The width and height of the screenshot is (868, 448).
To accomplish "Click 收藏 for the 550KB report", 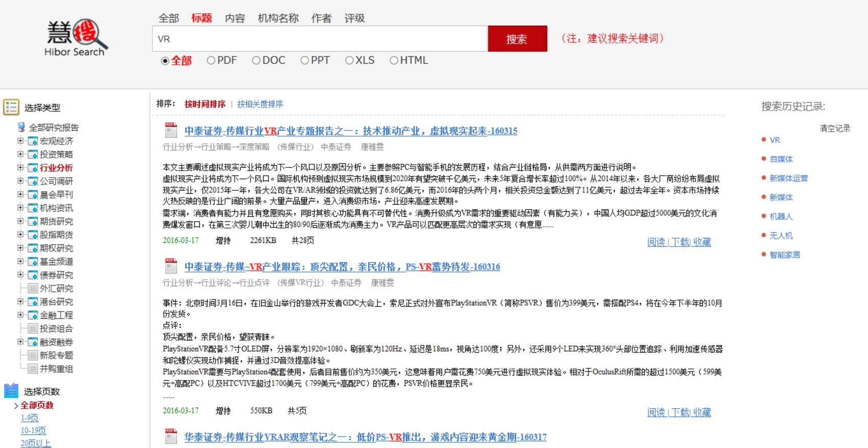I will 702,412.
